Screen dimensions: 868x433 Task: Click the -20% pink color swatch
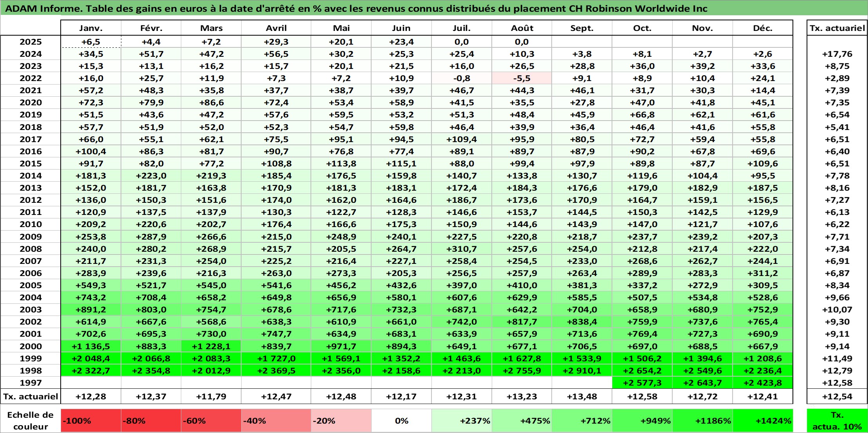click(341, 421)
